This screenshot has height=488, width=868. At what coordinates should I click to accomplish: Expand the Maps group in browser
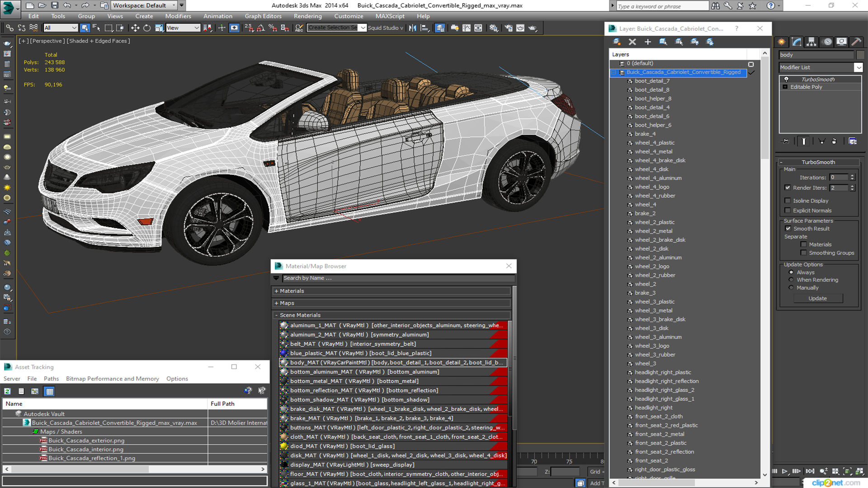(276, 303)
